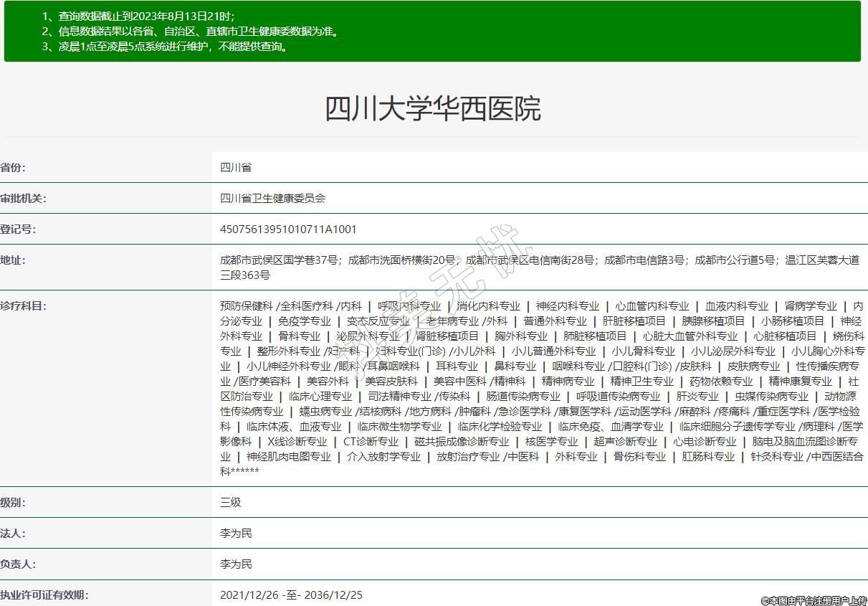868x606 pixels.
Task: Click the 执业许可证有效期 label
Action: coord(44,595)
